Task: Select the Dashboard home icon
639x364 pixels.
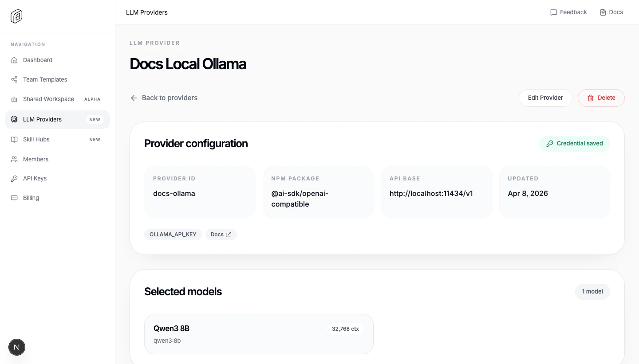Action: click(x=14, y=60)
